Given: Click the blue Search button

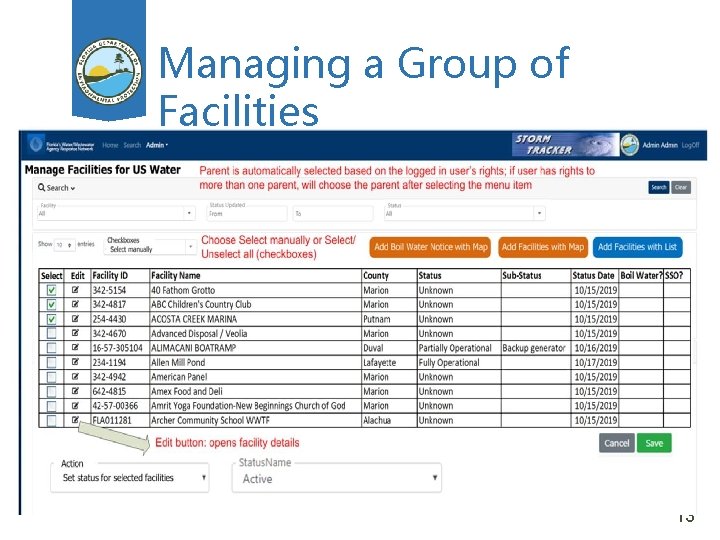Looking at the screenshot, I should coord(658,187).
